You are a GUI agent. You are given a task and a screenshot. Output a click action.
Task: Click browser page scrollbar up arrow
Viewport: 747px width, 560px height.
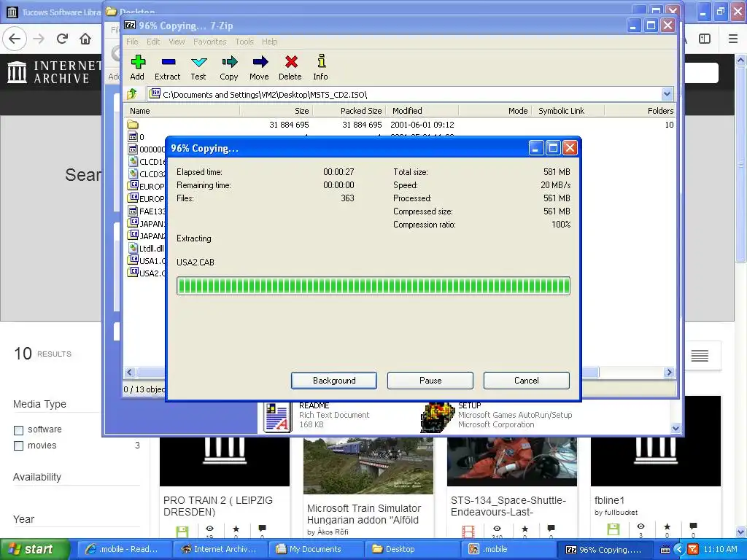coord(740,60)
